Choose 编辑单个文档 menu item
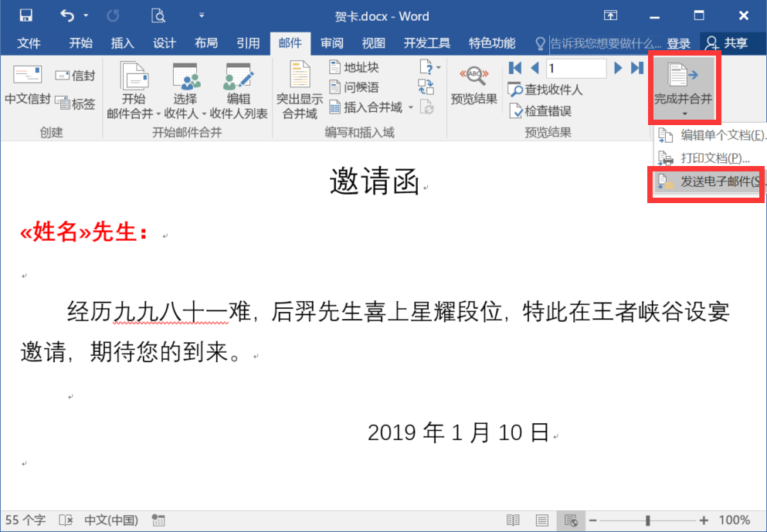This screenshot has height=532, width=767. pos(711,135)
